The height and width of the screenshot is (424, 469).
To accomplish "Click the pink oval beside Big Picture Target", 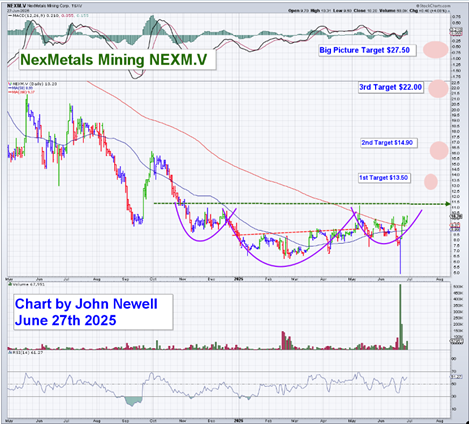I will point(436,50).
